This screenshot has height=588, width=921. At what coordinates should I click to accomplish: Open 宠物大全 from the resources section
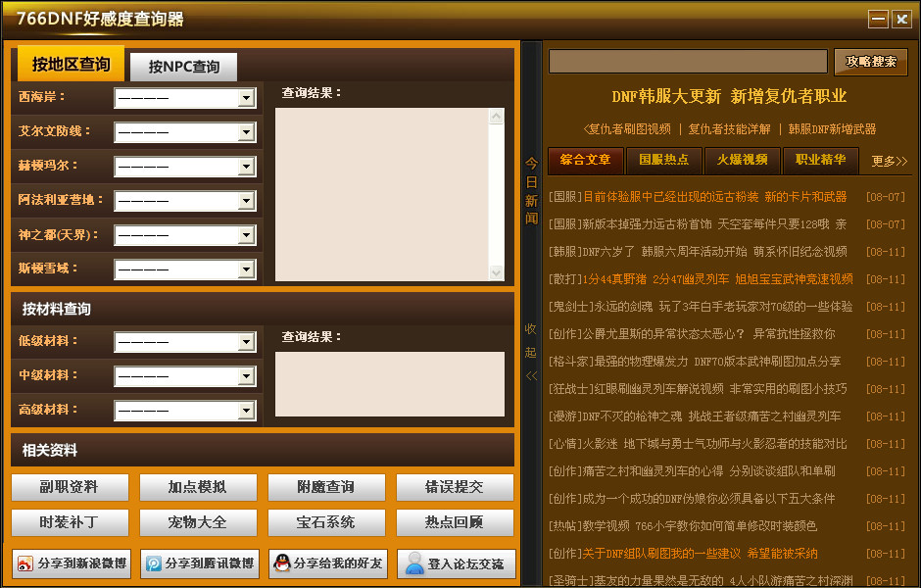click(x=198, y=522)
